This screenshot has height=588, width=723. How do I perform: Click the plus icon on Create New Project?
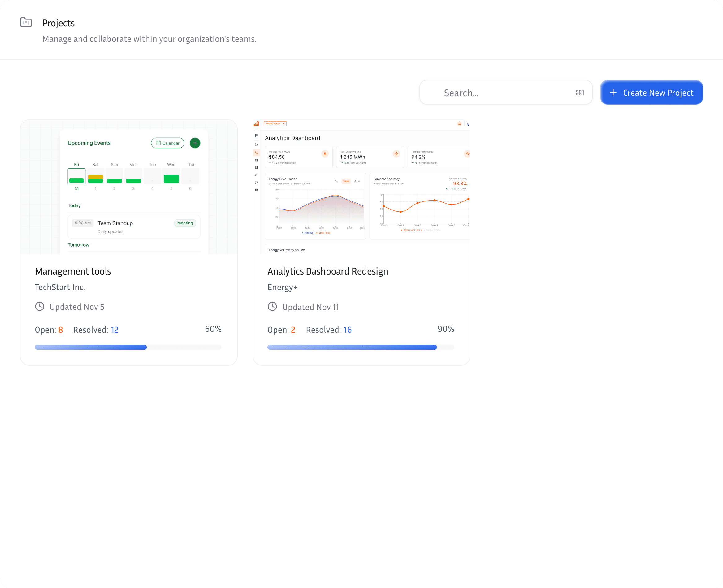(x=613, y=93)
